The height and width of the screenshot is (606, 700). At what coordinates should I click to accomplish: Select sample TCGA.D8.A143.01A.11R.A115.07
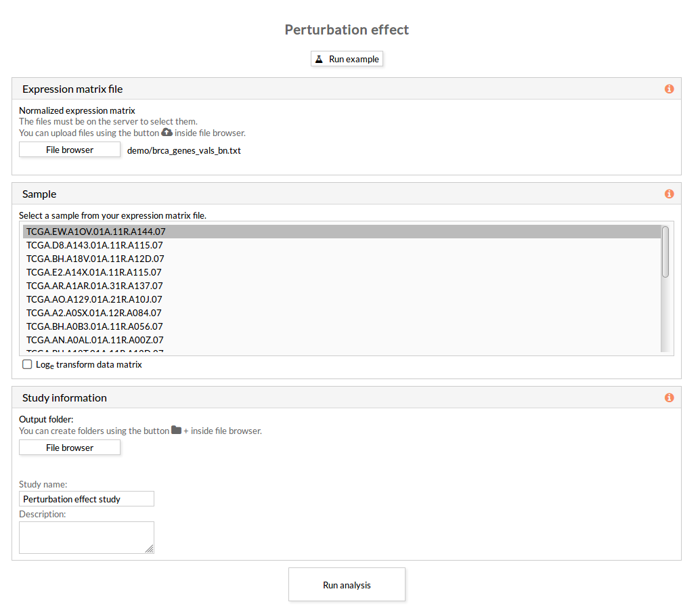(95, 245)
